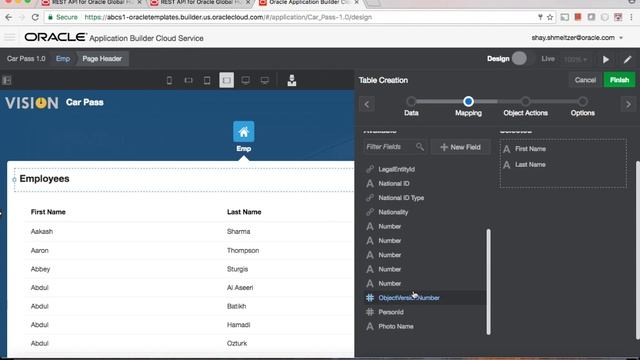Toggle the left navigator panel icon
This screenshot has width=640, height=360.
coord(7,80)
